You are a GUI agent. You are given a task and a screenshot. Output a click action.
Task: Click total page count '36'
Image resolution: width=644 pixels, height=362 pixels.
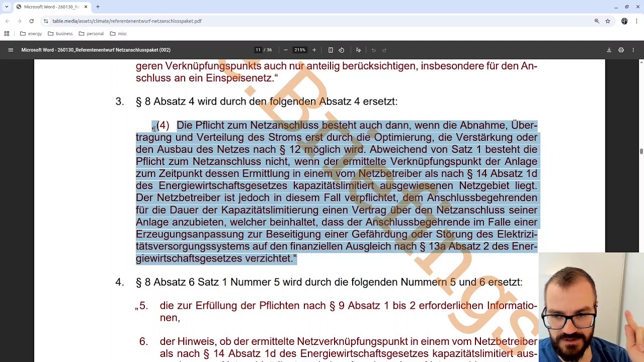(269, 50)
